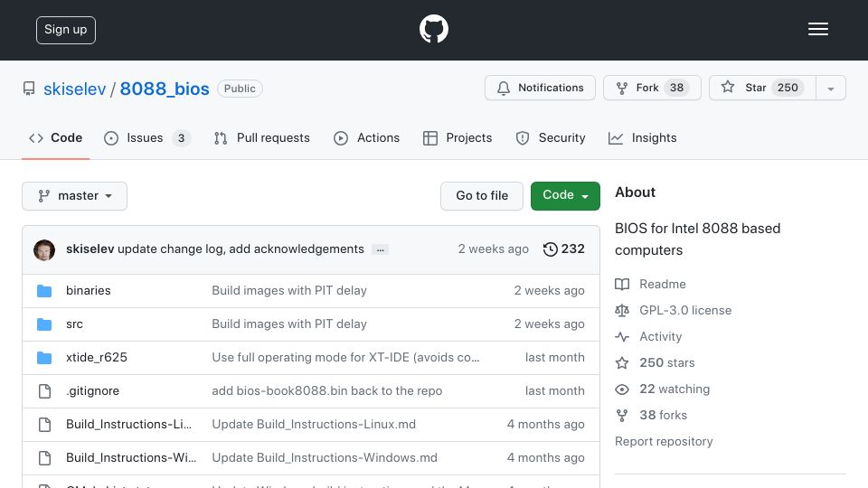Click the Build_Instructions-Li... file icon

click(x=45, y=425)
